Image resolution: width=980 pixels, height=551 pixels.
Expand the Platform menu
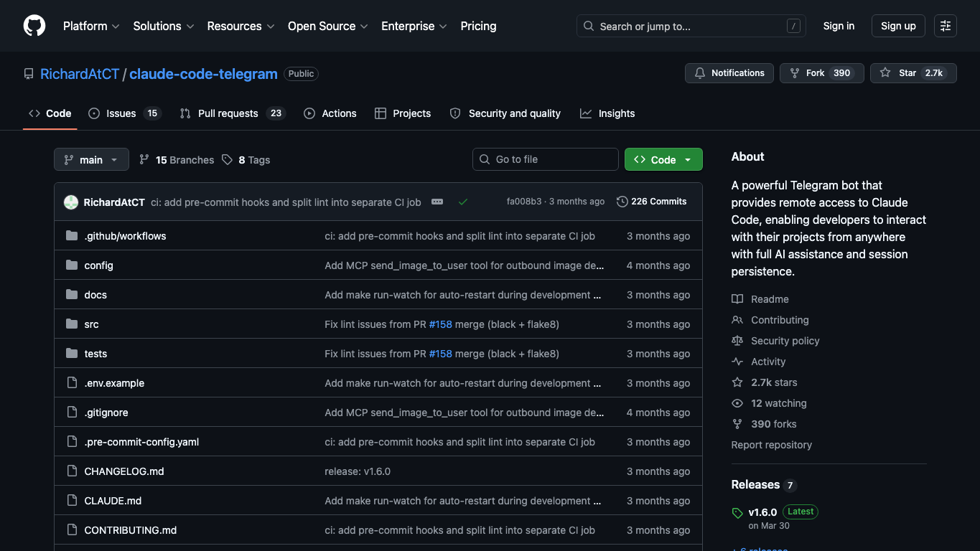[91, 26]
